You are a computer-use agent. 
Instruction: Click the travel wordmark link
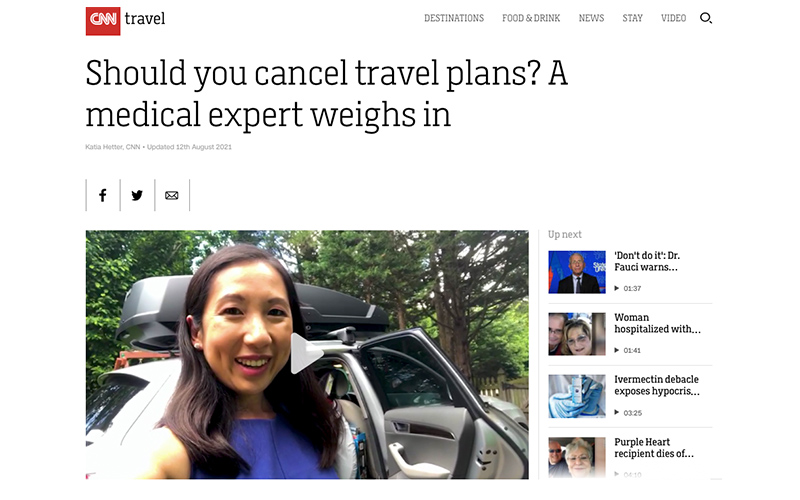pyautogui.click(x=145, y=19)
